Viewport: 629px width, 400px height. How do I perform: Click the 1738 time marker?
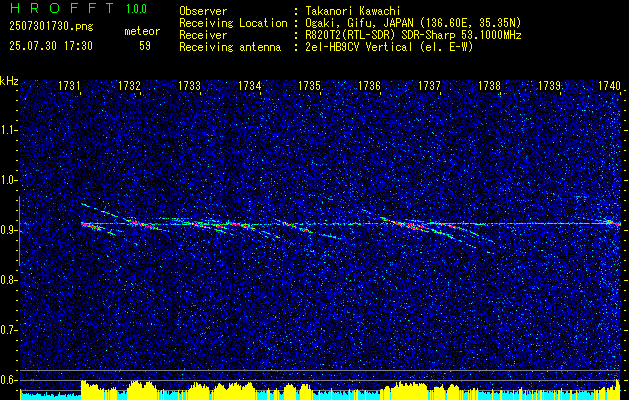point(490,85)
